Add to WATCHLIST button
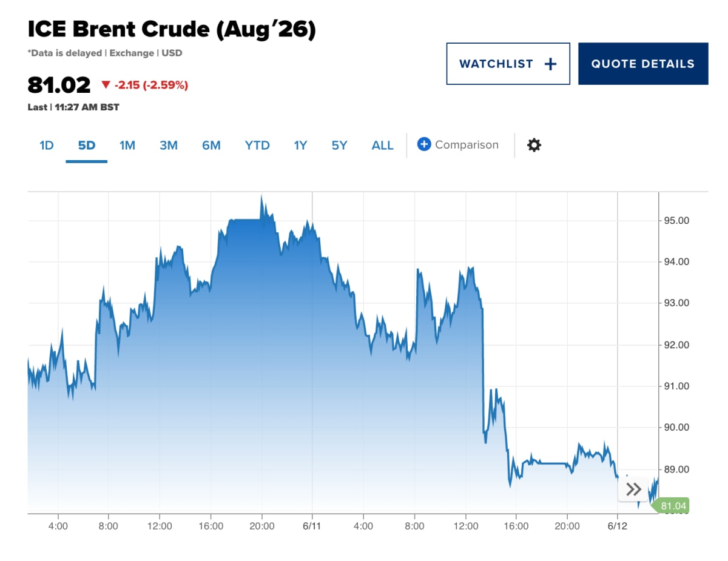Image resolution: width=728 pixels, height=561 pixels. (x=508, y=64)
